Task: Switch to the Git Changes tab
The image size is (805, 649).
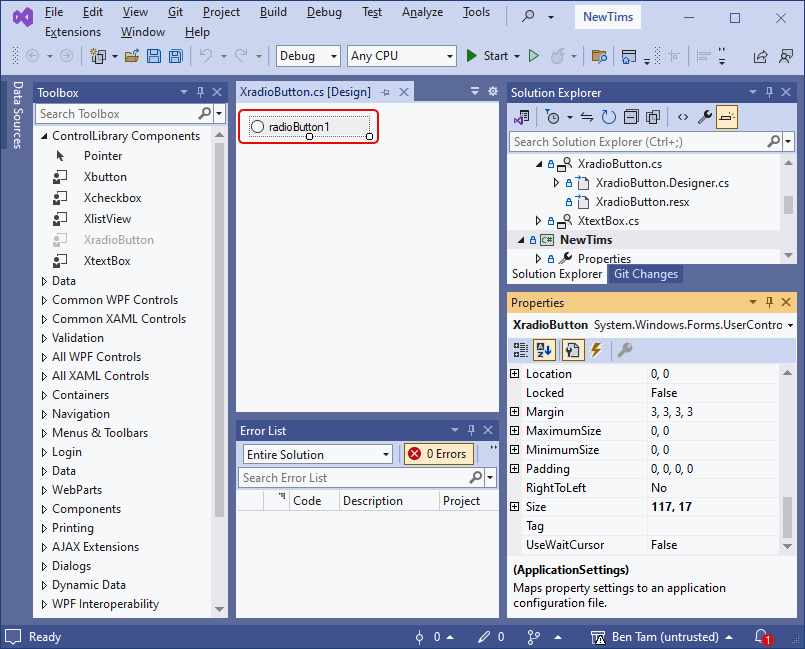Action: click(644, 273)
